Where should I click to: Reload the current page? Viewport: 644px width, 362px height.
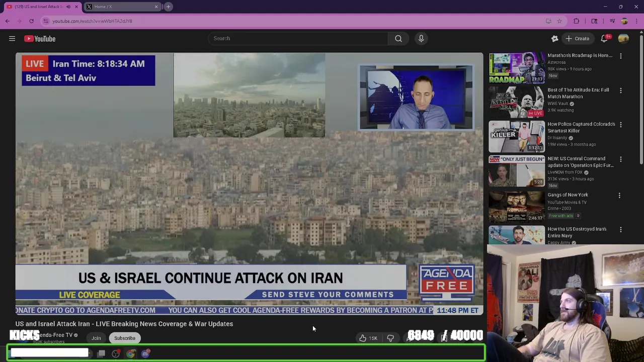pyautogui.click(x=31, y=21)
